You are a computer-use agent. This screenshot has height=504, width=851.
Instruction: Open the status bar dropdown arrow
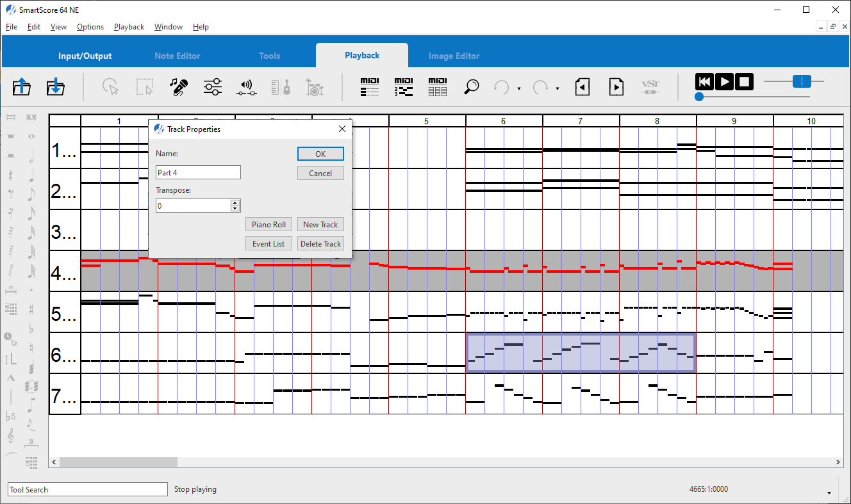[x=829, y=493]
